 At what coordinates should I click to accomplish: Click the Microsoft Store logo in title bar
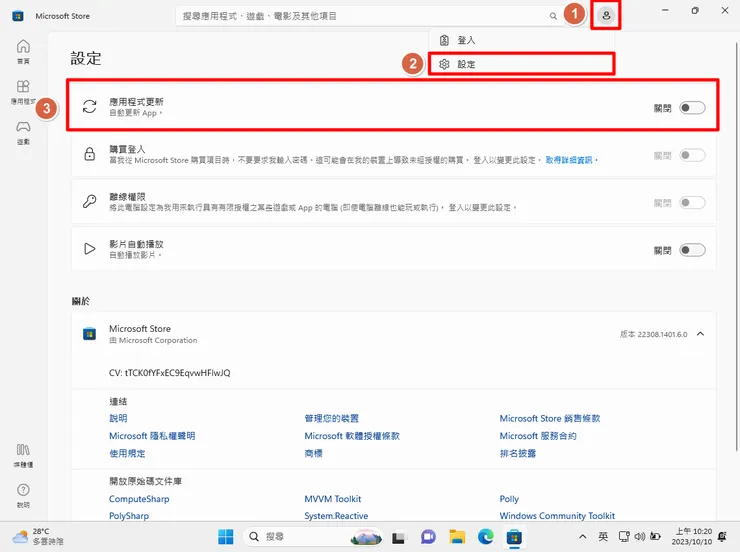18,16
